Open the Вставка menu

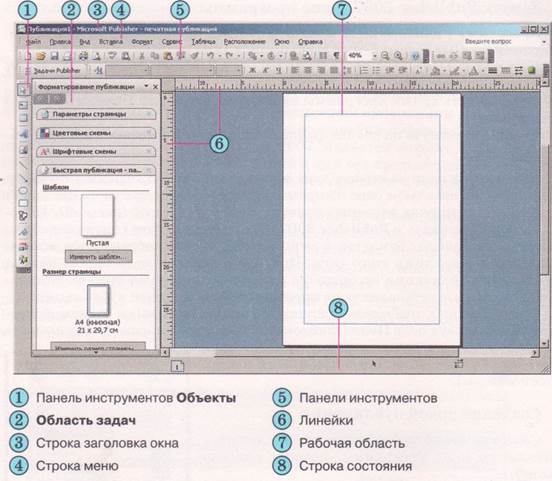111,42
